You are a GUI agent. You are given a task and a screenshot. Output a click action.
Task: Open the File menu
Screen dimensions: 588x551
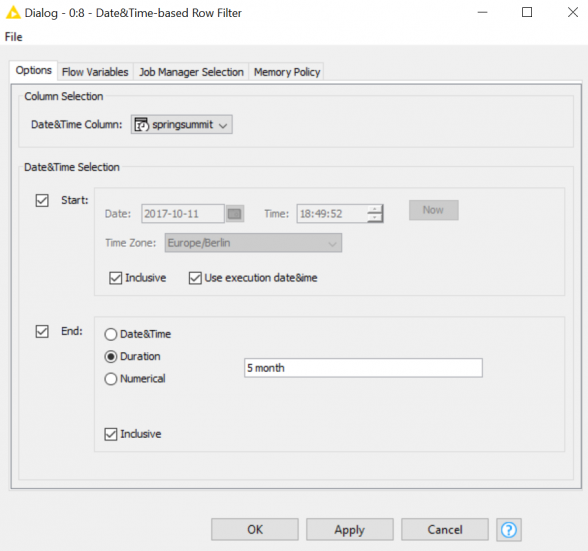click(x=14, y=37)
